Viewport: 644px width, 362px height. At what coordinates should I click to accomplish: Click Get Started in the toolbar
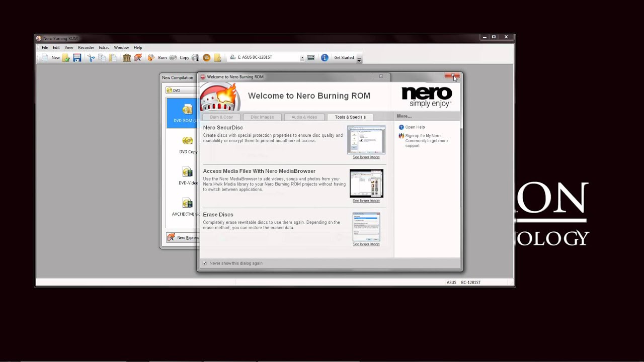(344, 58)
